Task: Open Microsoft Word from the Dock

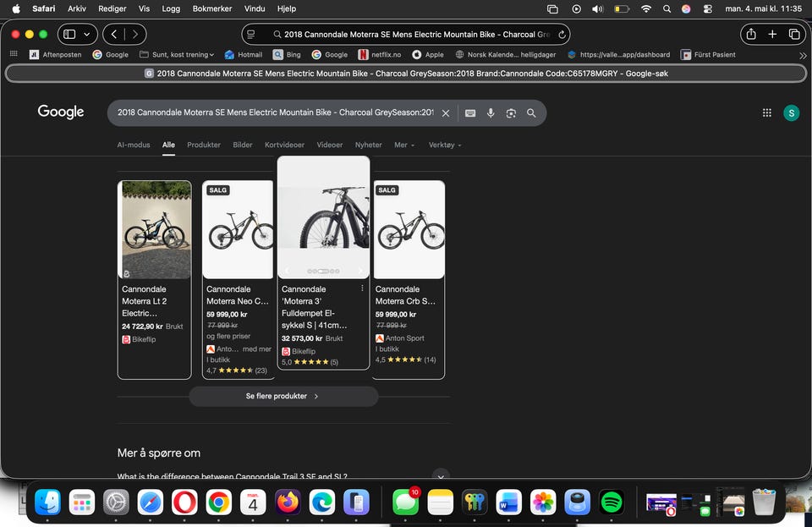Action: [508, 502]
